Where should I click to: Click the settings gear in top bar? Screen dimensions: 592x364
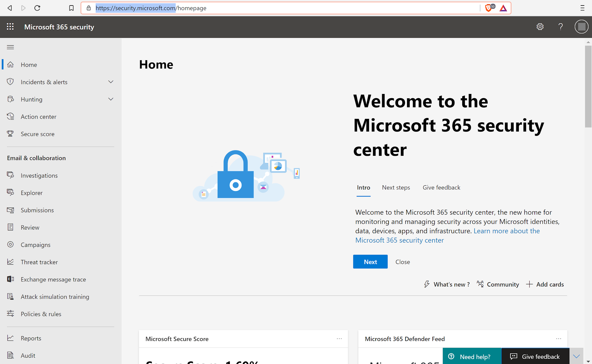click(x=540, y=27)
